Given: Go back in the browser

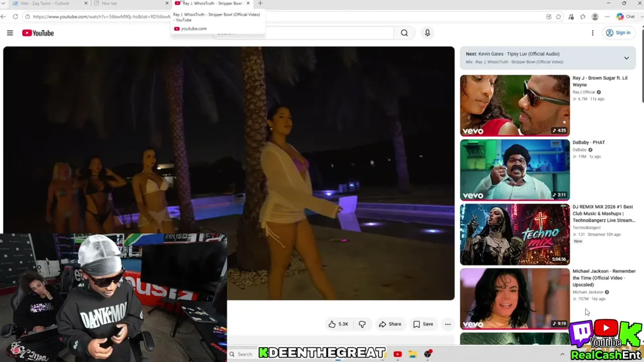Looking at the screenshot, I should click(4, 17).
